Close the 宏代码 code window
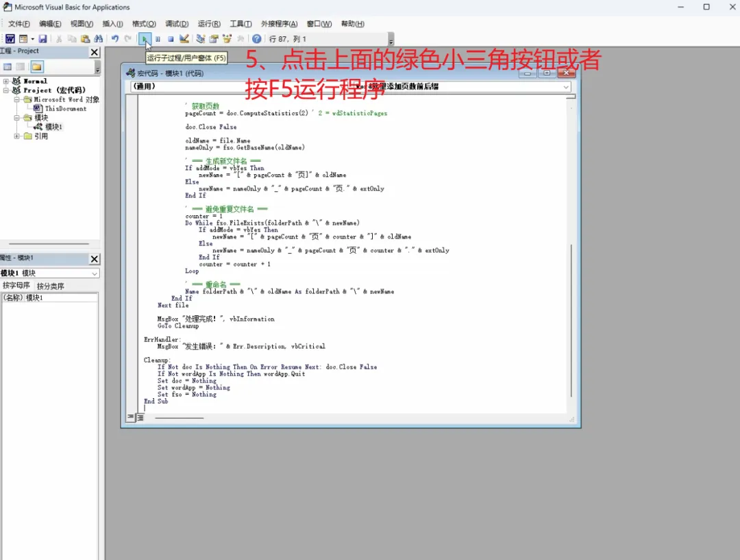The height and width of the screenshot is (560, 740). (567, 73)
